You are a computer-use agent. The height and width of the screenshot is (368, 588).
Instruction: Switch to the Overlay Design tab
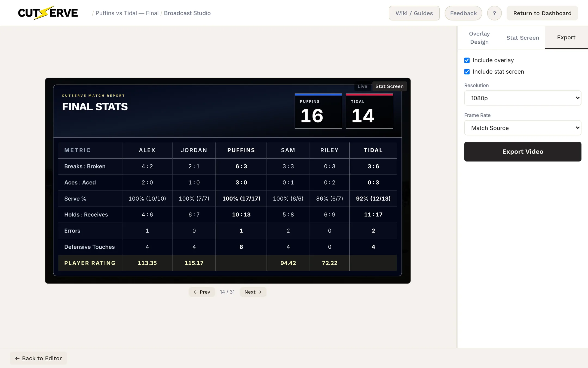point(479,38)
